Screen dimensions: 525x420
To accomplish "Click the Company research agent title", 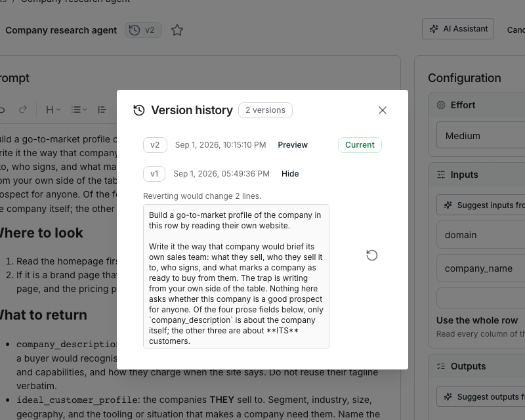I will [61, 30].
